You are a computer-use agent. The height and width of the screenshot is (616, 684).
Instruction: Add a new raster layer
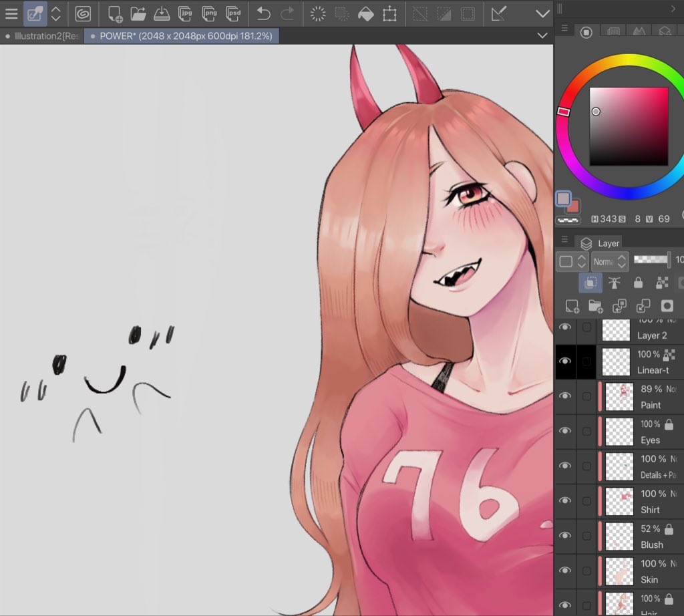[x=572, y=306]
